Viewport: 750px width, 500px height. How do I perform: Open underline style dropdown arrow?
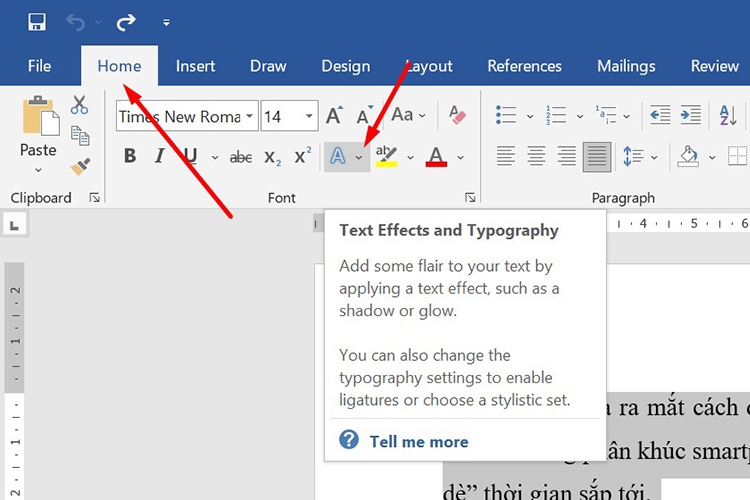pyautogui.click(x=215, y=157)
